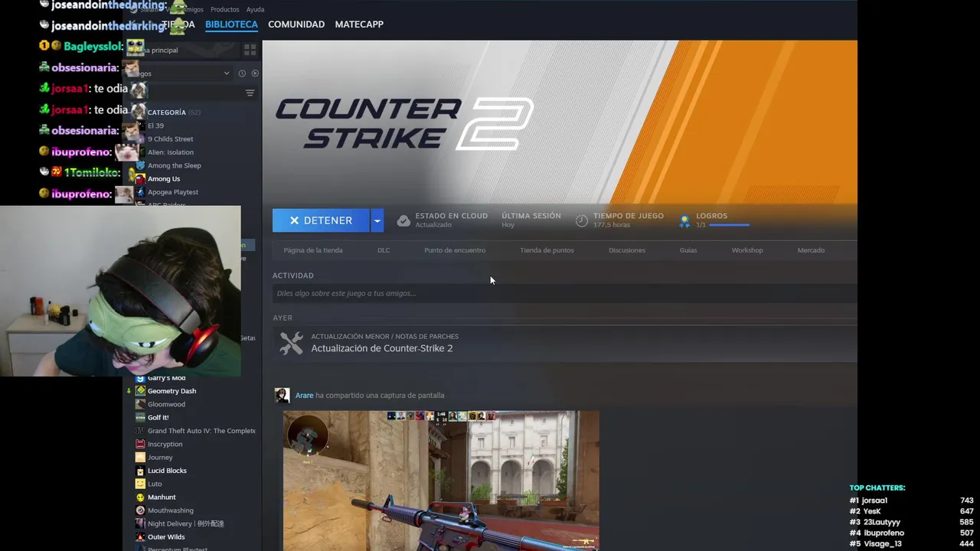
Task: Show ready-to-play games filter icon
Action: (x=255, y=73)
